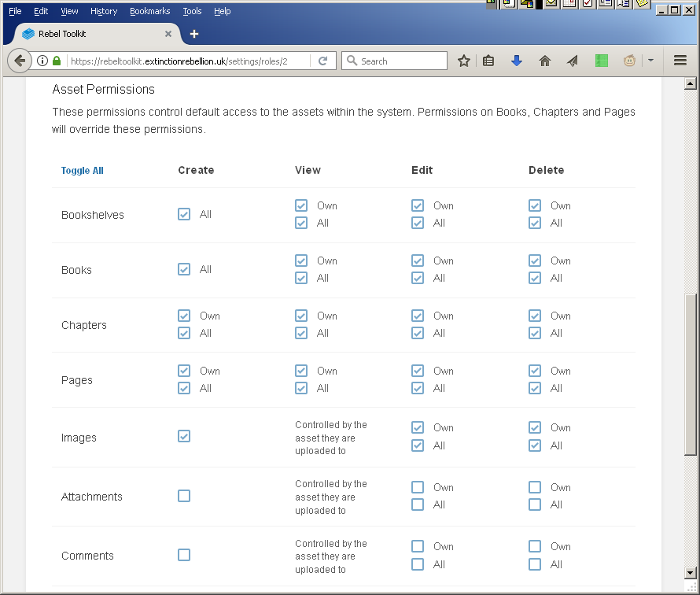Click the bookmark star icon

click(464, 61)
